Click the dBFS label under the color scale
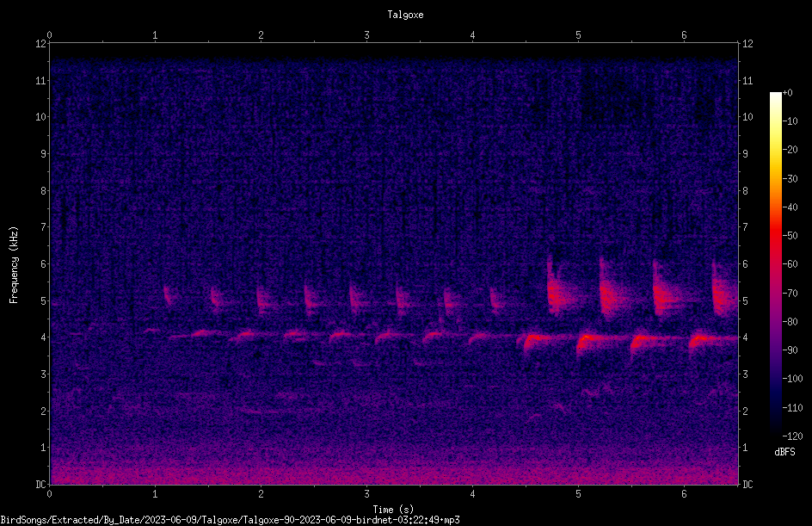Image resolution: width=812 pixels, height=526 pixels. 784,452
